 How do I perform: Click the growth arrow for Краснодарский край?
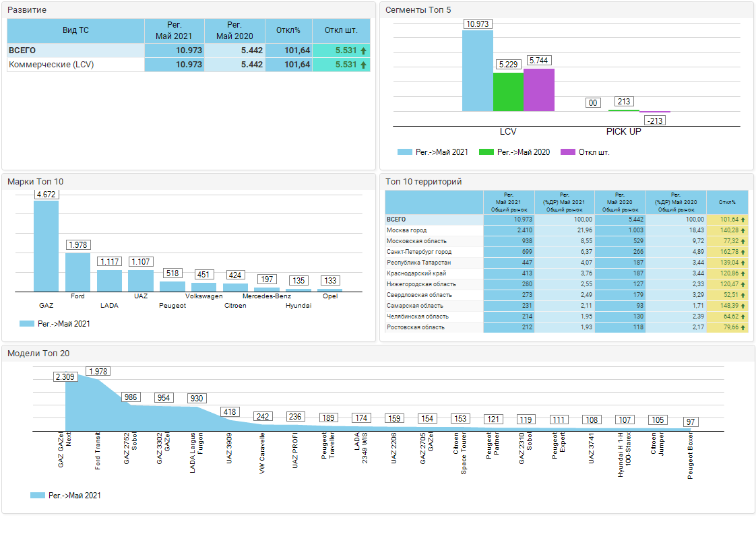[x=743, y=273]
